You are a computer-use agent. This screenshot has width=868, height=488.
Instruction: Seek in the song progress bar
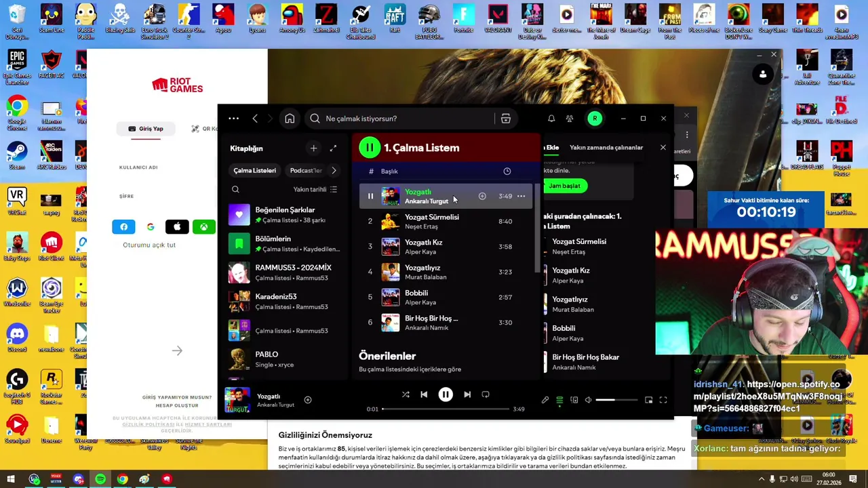(446, 409)
